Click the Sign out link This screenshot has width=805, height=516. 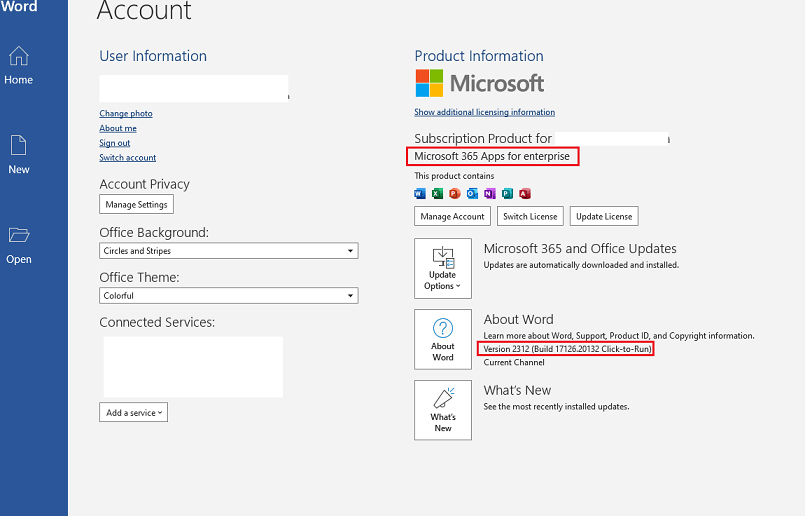tap(114, 143)
